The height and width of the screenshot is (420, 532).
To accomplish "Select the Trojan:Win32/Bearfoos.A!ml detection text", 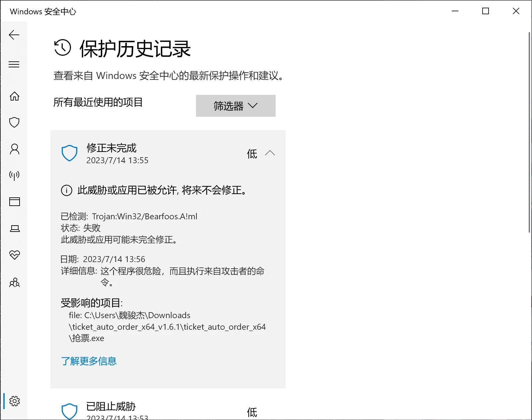I will (x=144, y=216).
